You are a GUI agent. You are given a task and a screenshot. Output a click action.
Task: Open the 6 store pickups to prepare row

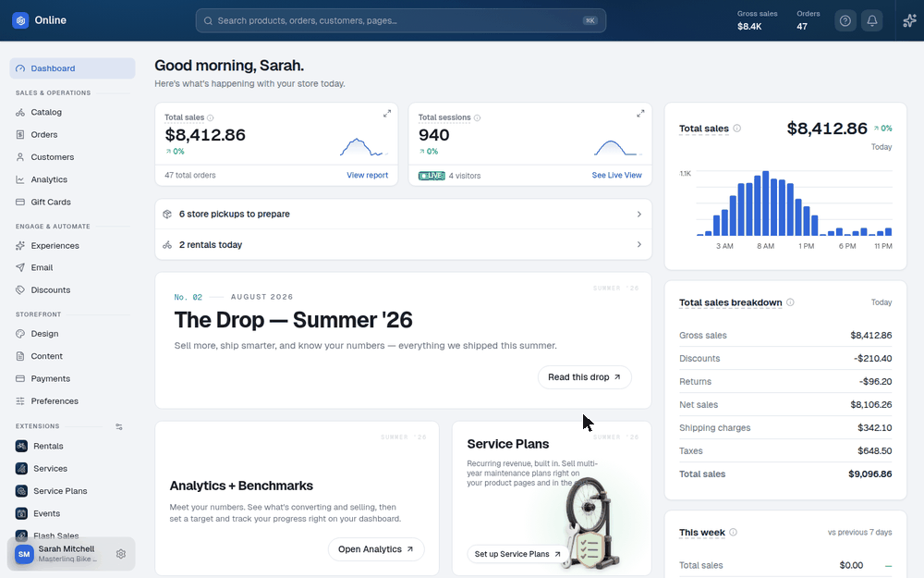pos(403,215)
